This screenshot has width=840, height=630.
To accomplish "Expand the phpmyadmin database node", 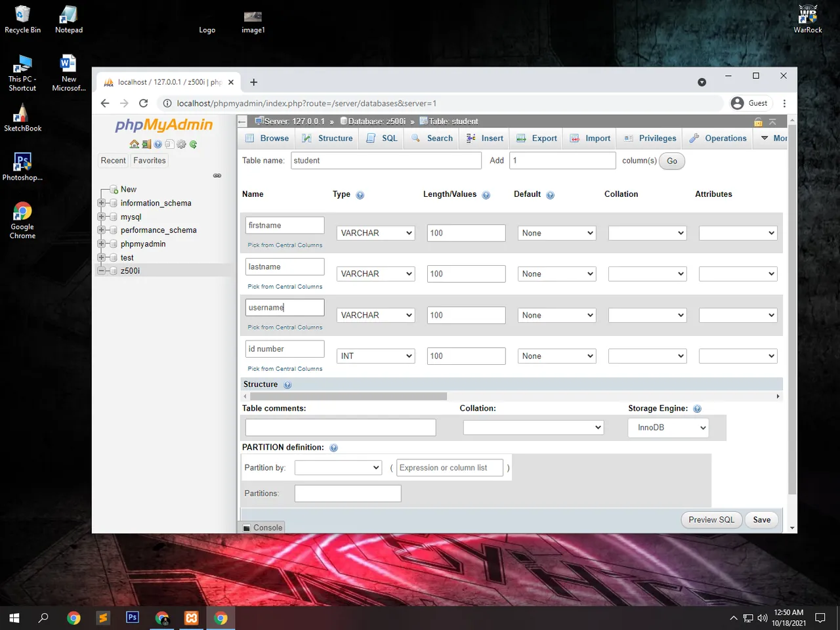I will click(102, 243).
